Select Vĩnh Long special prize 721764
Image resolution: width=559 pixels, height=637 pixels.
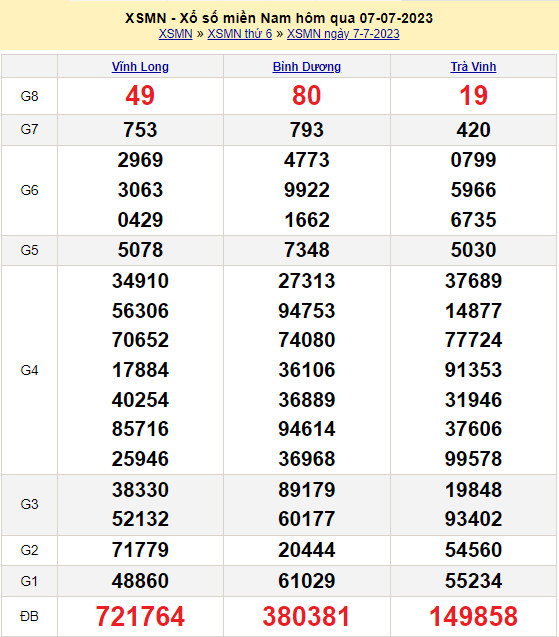click(x=140, y=616)
